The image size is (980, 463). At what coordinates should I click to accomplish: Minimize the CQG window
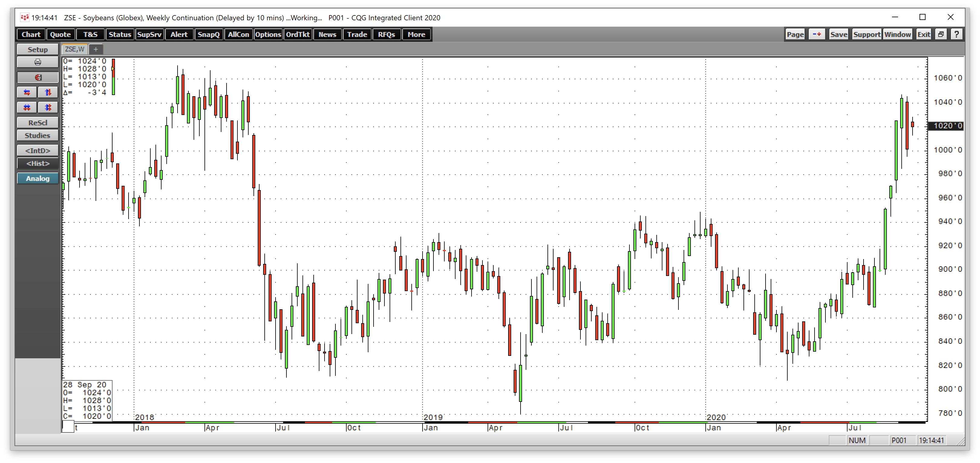[895, 17]
